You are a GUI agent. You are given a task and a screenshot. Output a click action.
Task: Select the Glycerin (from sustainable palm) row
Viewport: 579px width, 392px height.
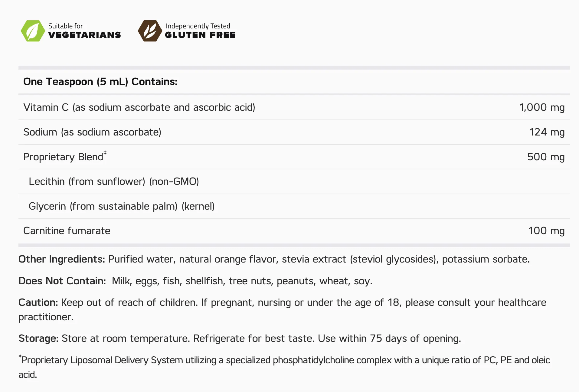294,206
